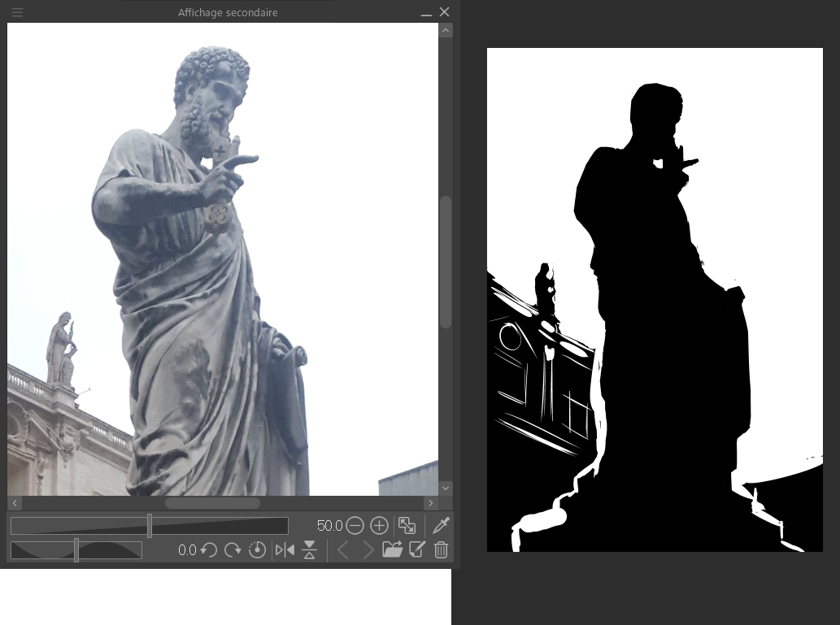This screenshot has height=625, width=840.
Task: Open the Affichage secondaire panel menu
Action: pyautogui.click(x=17, y=12)
